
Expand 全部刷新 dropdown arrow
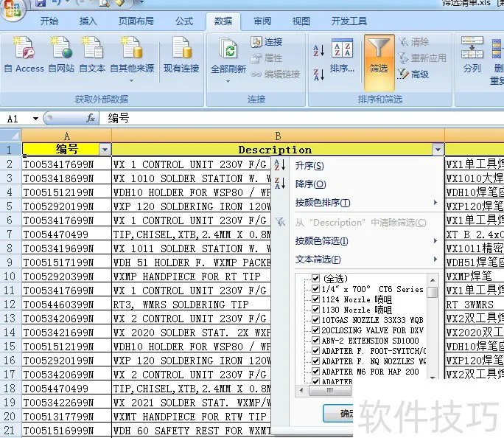point(228,81)
